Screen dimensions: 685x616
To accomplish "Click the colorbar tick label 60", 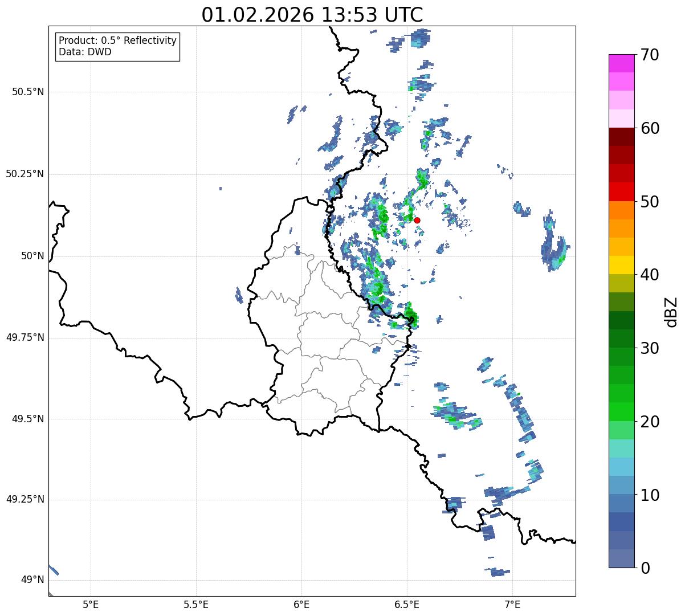I will coord(650,128).
